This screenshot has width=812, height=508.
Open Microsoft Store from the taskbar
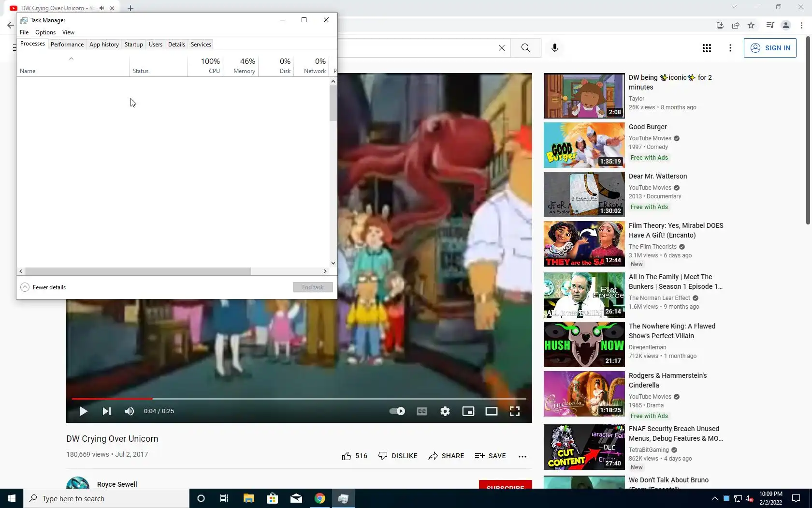[272, 498]
